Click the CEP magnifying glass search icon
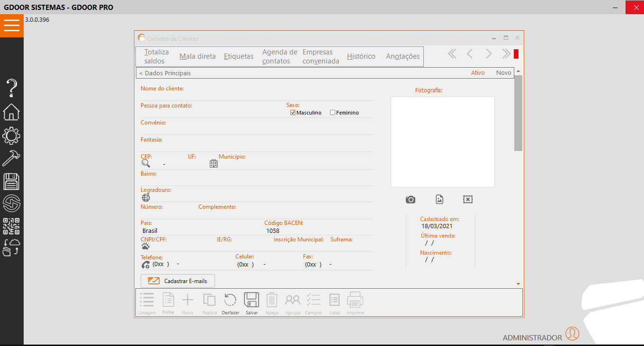Viewport: 644px width, 346px height. [x=146, y=163]
